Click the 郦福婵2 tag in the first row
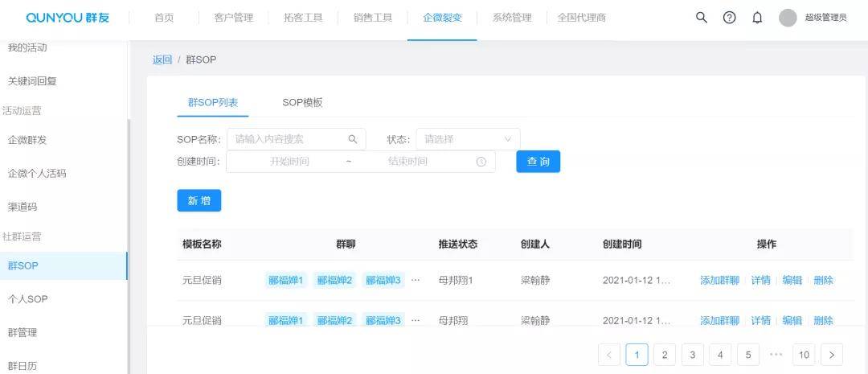This screenshot has width=868, height=374. point(334,280)
